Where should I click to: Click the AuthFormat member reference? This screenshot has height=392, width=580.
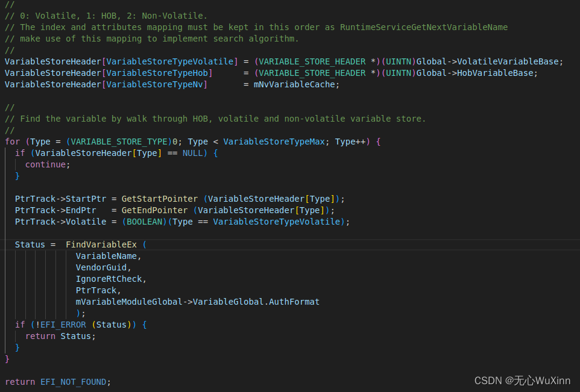click(x=294, y=301)
